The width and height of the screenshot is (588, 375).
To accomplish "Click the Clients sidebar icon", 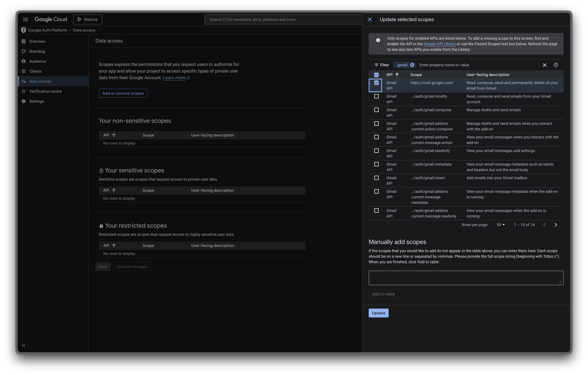I will pyautogui.click(x=23, y=71).
